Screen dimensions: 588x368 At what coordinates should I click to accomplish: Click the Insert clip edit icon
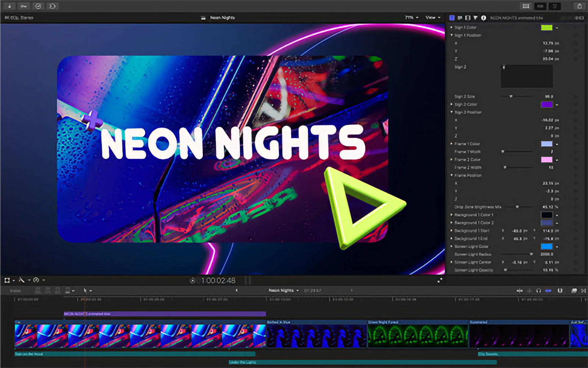coord(48,291)
